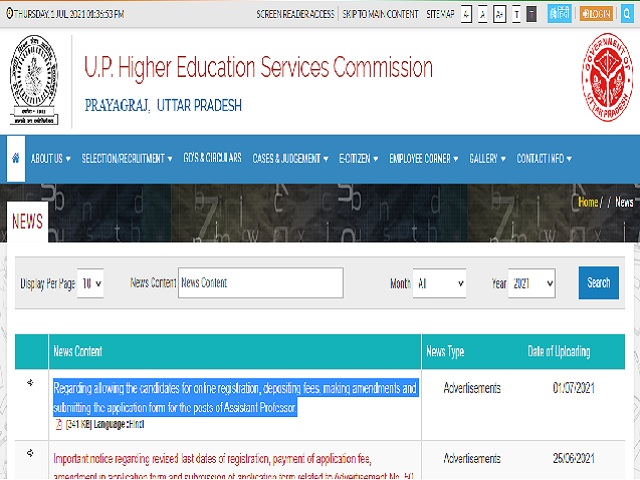Screen dimensions: 640x480
Task: Click the U.P. Higher Education Services Commission title
Action: point(258,68)
